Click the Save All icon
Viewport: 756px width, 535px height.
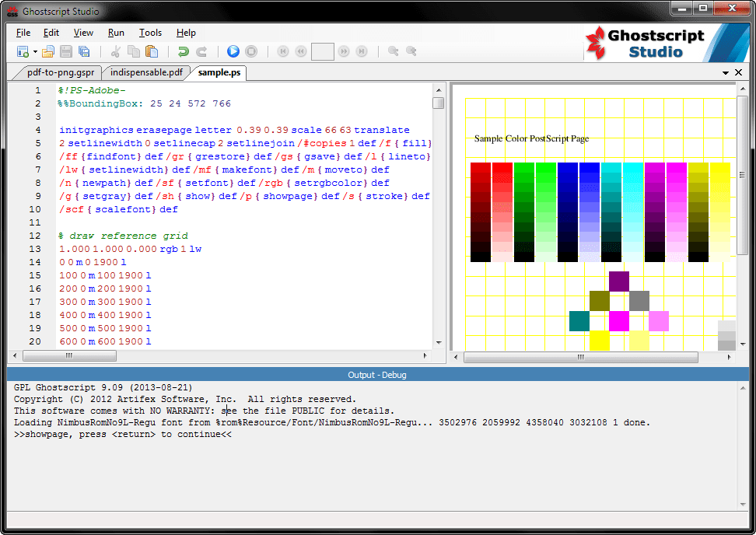[84, 51]
